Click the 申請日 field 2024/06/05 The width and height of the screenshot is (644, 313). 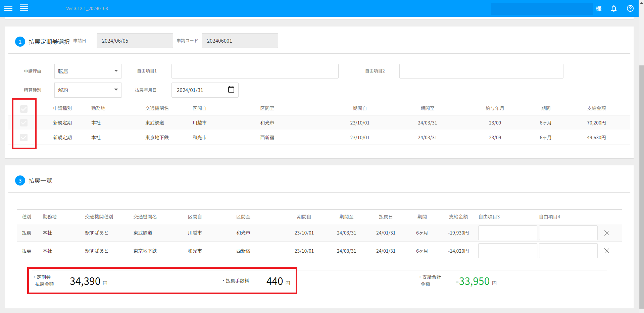click(135, 41)
